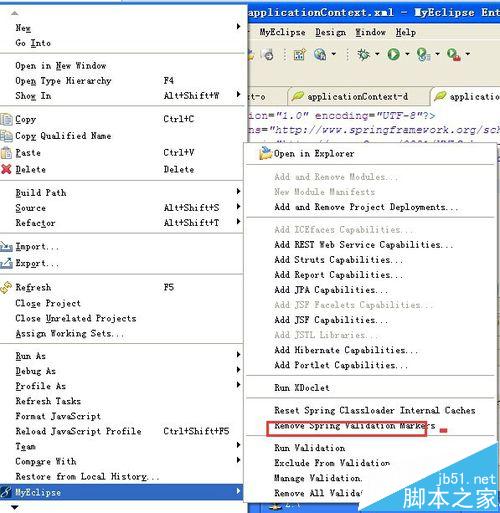
Task: Expand the New submenu arrow
Action: 238,26
